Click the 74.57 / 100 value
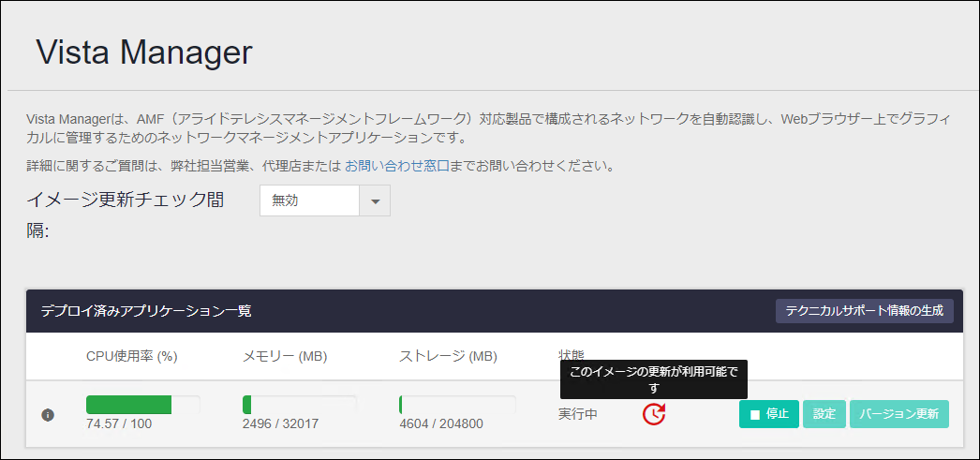The width and height of the screenshot is (980, 460). (119, 423)
